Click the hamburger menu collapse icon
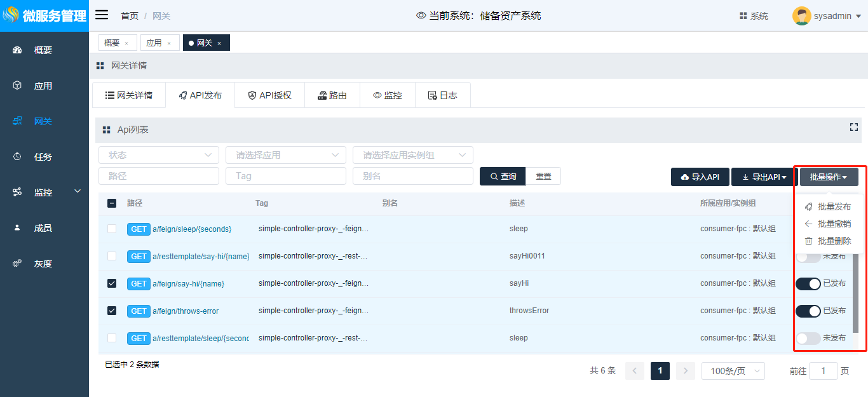 tap(102, 15)
